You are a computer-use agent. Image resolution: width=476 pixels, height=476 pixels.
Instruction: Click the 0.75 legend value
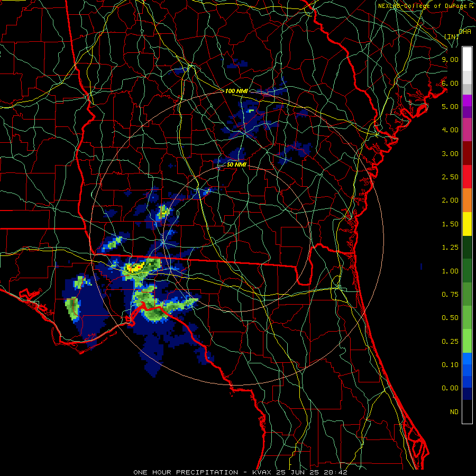(x=450, y=295)
